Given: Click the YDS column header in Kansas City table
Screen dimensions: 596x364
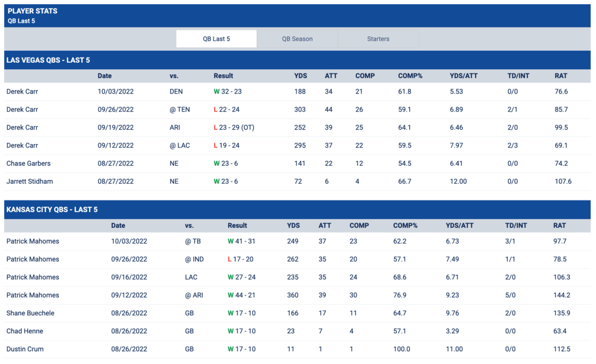Looking at the screenshot, I should [293, 226].
